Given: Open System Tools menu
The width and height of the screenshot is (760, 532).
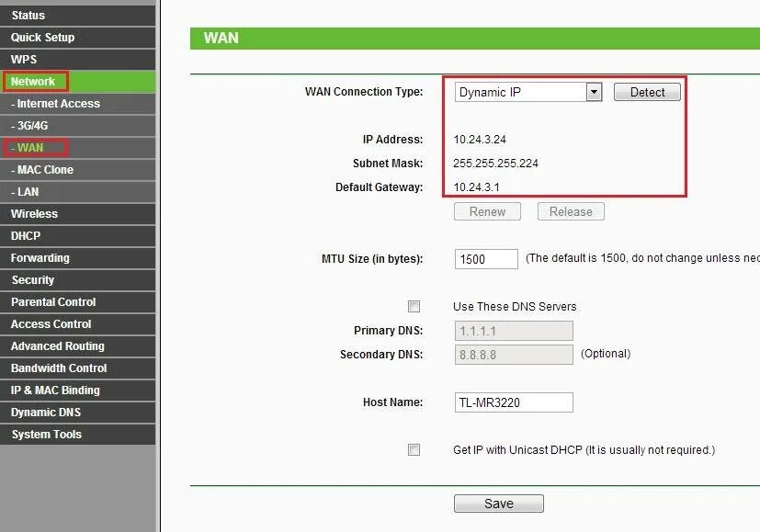Looking at the screenshot, I should coord(77,434).
